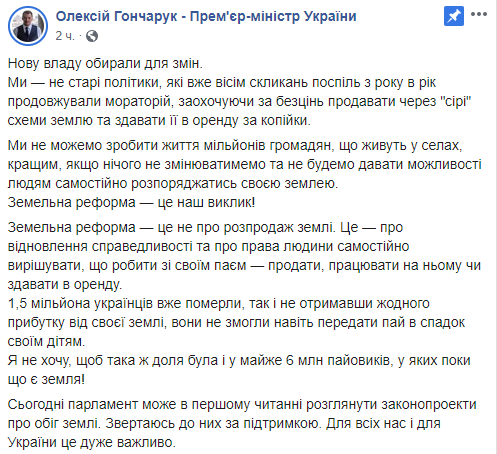This screenshot has width=497, height=454.
Task: Click the line 'Земельна реформа — це наш виклик!'
Action: pyautogui.click(x=131, y=202)
